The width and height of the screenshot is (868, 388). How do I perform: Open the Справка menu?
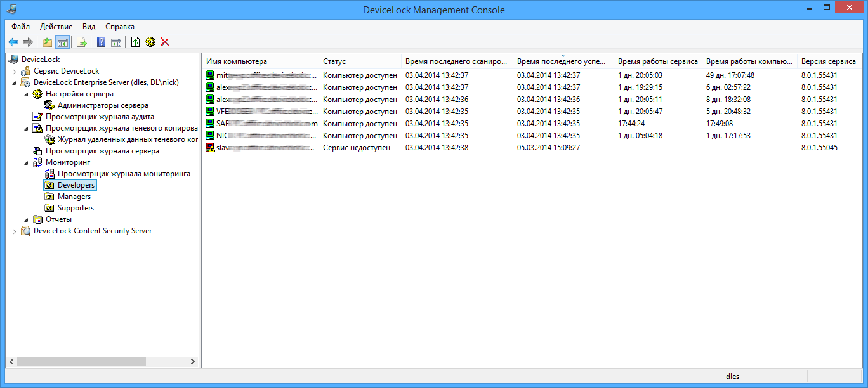click(120, 27)
